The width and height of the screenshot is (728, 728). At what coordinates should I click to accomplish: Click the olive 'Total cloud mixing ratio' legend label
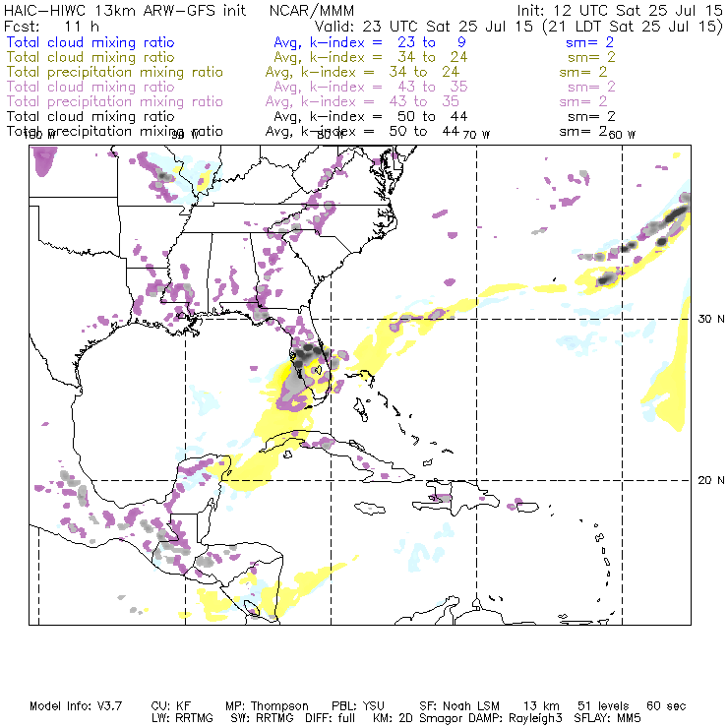click(x=91, y=57)
